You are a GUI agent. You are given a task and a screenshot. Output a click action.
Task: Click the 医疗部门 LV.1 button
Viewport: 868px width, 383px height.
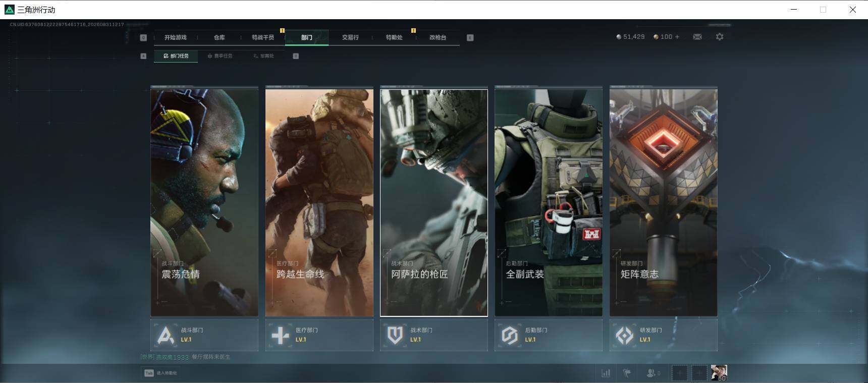[x=319, y=335]
